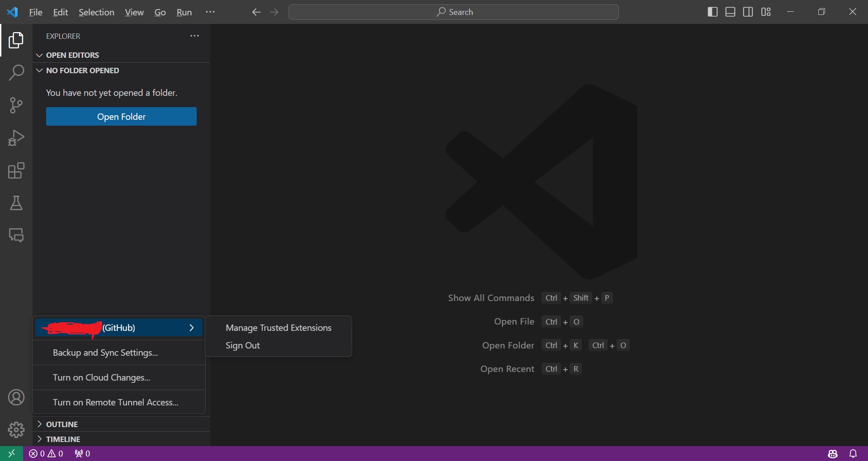Viewport: 868px width, 461px height.
Task: Open the Selection menu
Action: 96,12
